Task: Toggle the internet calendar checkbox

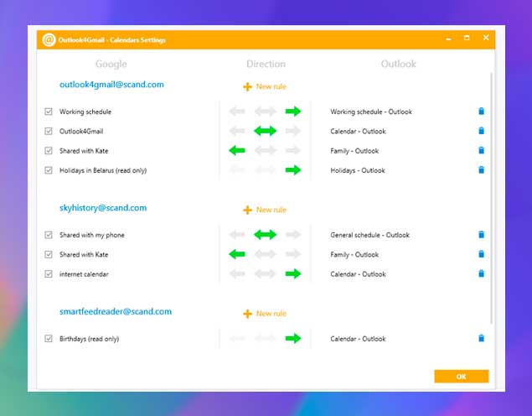Action: point(49,273)
